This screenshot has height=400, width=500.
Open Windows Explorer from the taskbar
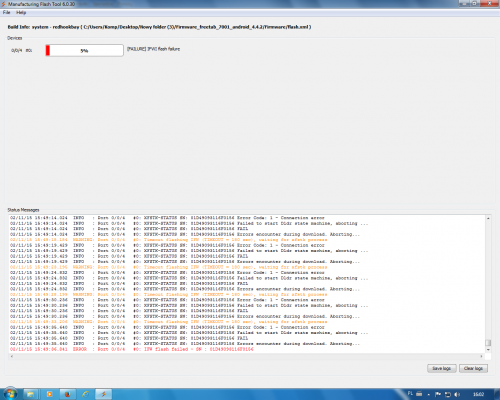point(30,394)
